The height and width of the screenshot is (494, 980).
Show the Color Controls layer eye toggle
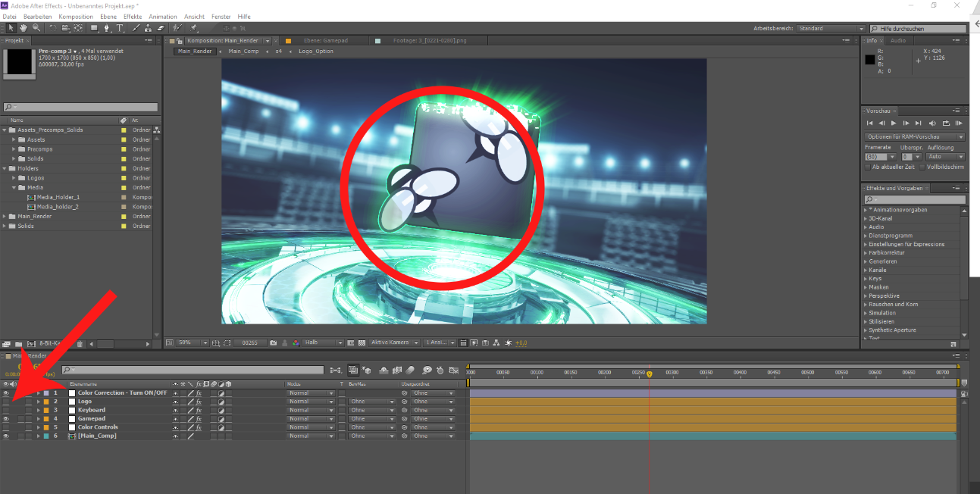point(6,427)
